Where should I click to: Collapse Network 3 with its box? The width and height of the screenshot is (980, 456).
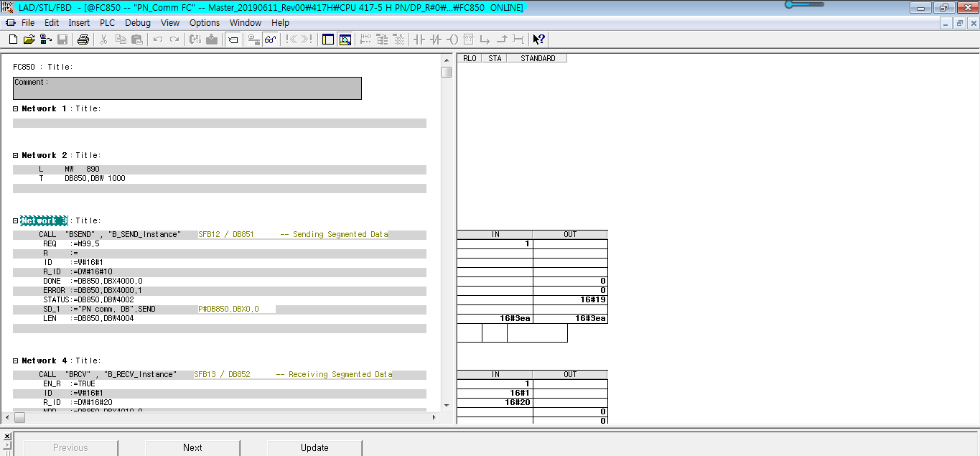tap(16, 220)
